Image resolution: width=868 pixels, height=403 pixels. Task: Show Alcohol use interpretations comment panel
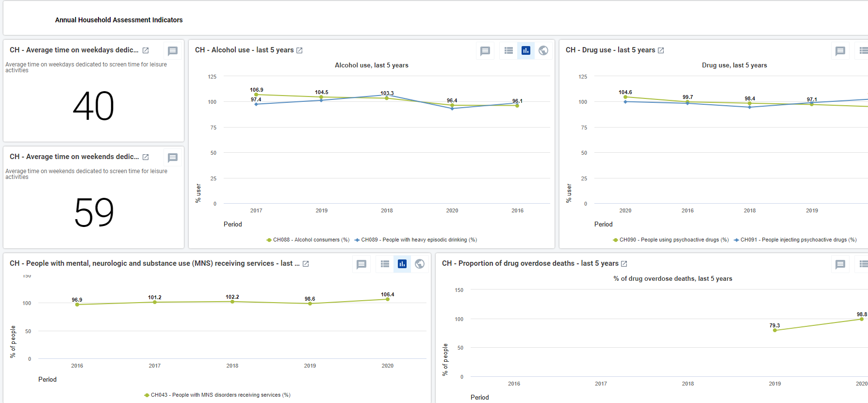pyautogui.click(x=485, y=51)
